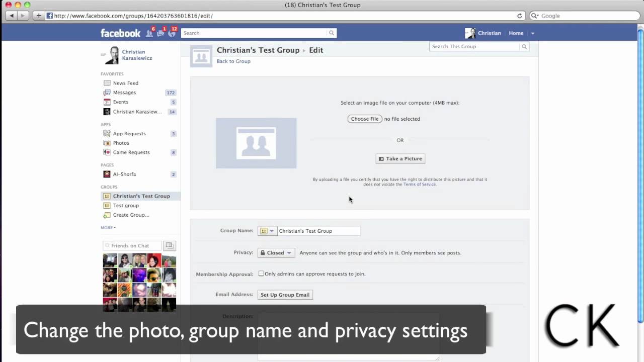Click chat sidebar toggle icon
The image size is (644, 362).
click(169, 245)
